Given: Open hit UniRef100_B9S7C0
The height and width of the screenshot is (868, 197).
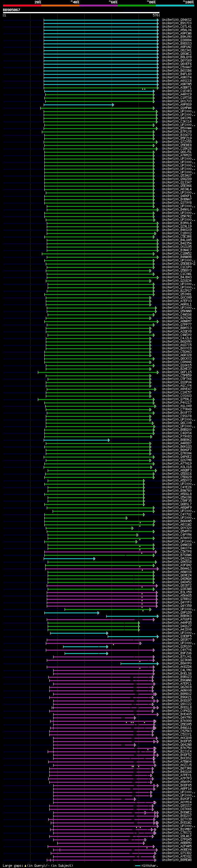Looking at the screenshot, I should [177, 23].
